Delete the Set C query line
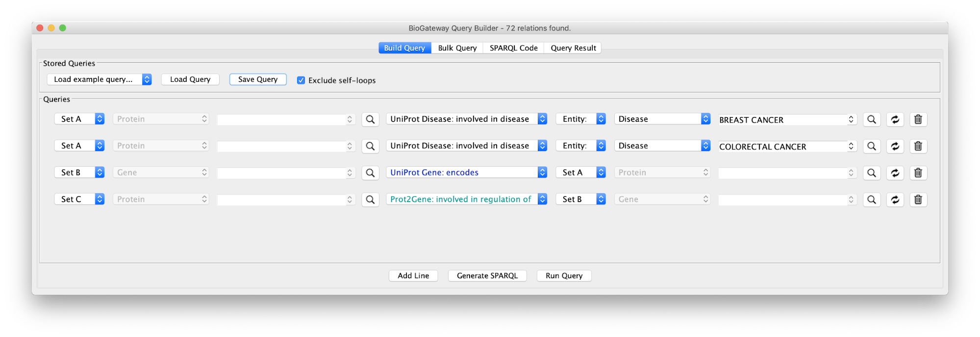The height and width of the screenshot is (337, 980). 918,200
